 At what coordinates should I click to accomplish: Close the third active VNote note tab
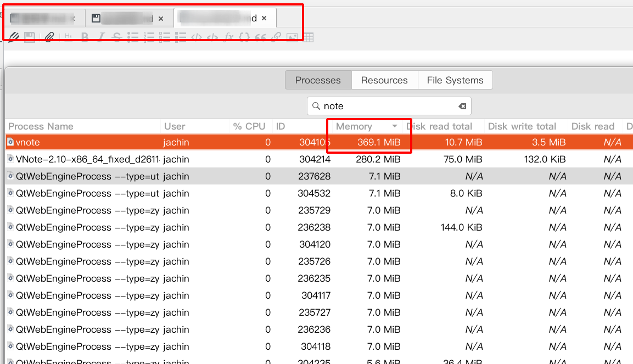(x=264, y=18)
